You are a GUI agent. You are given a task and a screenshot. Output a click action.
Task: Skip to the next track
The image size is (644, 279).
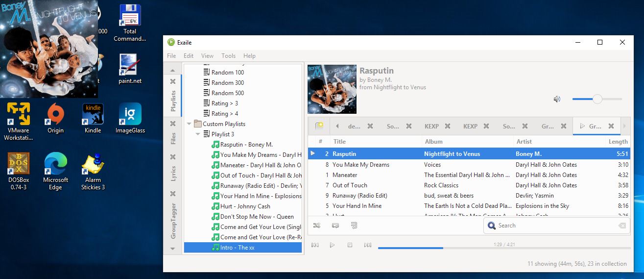coord(367,245)
